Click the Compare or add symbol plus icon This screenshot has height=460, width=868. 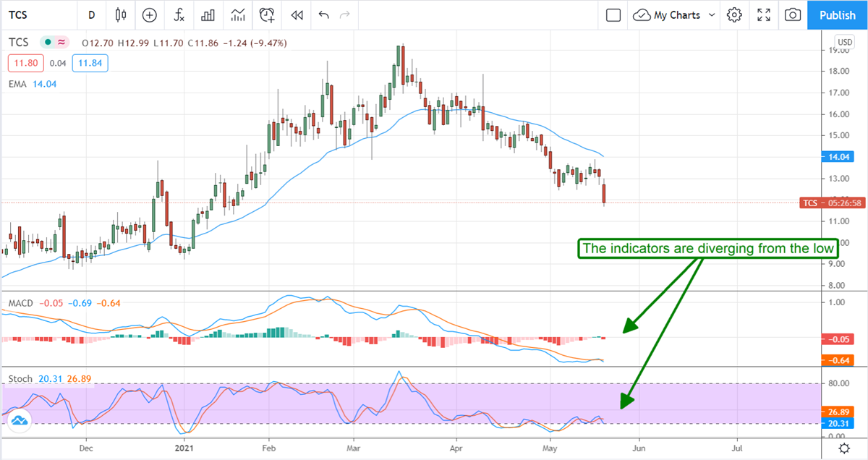point(149,14)
